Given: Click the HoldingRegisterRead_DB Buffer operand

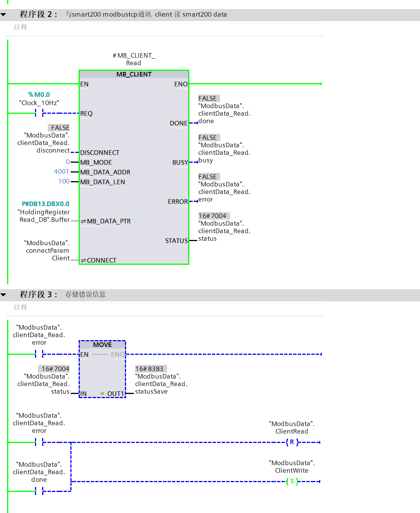Looking at the screenshot, I should pyautogui.click(x=44, y=216).
